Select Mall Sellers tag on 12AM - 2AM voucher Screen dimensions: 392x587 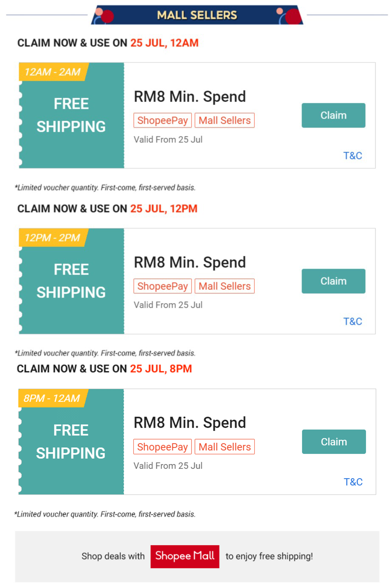coord(225,120)
